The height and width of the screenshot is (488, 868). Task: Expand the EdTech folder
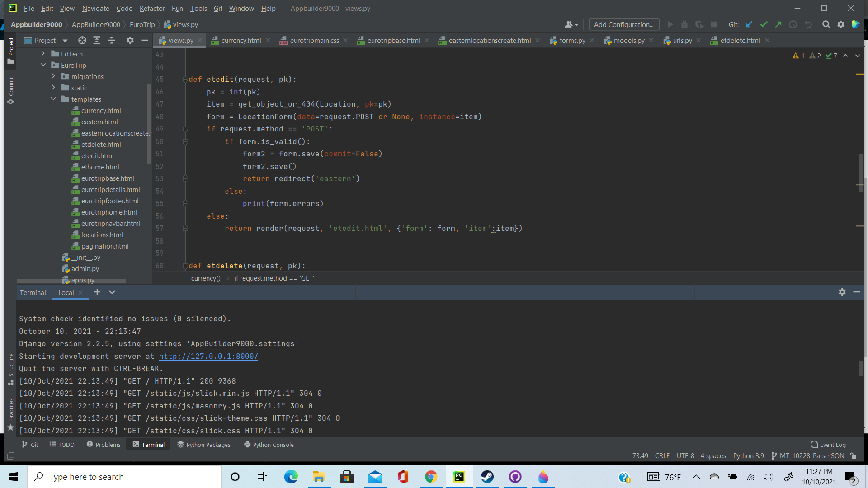[x=43, y=54]
